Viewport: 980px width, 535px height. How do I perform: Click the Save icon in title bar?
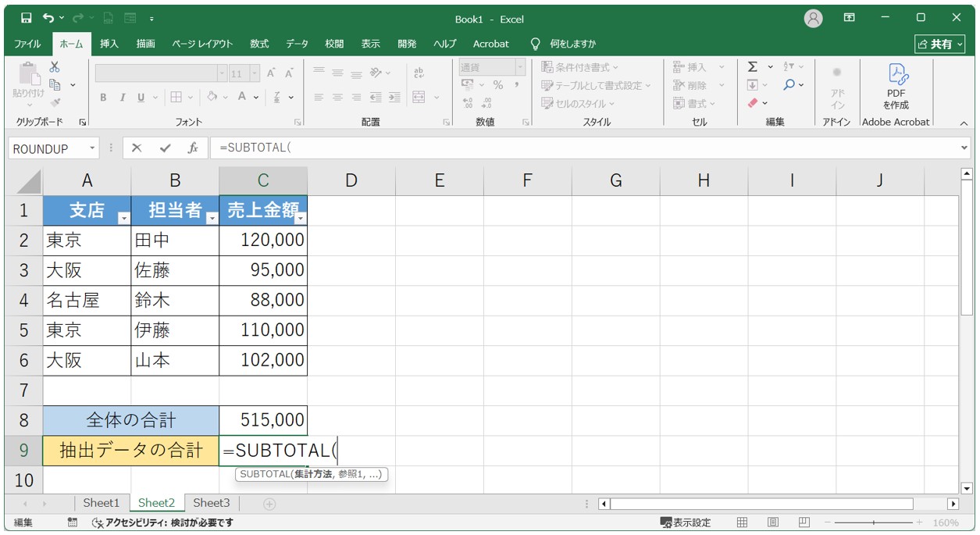[x=27, y=19]
